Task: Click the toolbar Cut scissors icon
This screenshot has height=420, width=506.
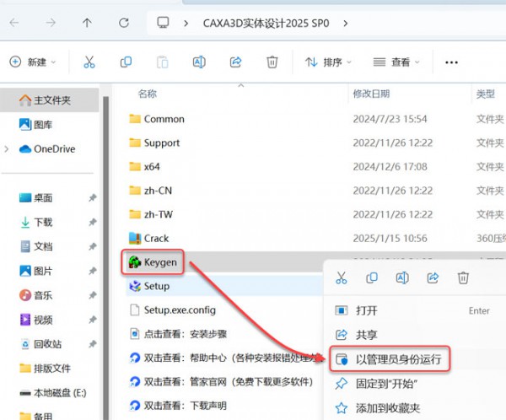Action: coord(89,62)
